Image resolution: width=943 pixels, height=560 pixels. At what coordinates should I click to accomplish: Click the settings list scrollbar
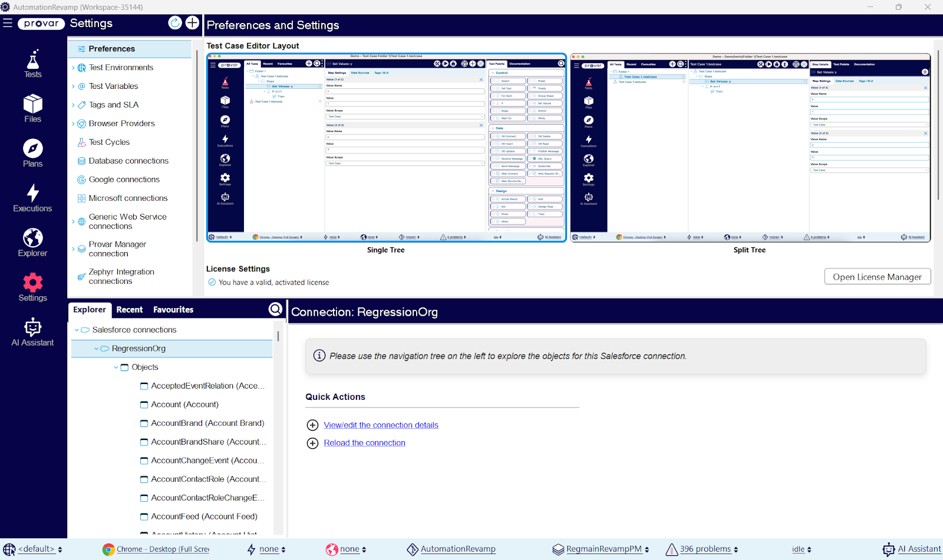pyautogui.click(x=197, y=145)
